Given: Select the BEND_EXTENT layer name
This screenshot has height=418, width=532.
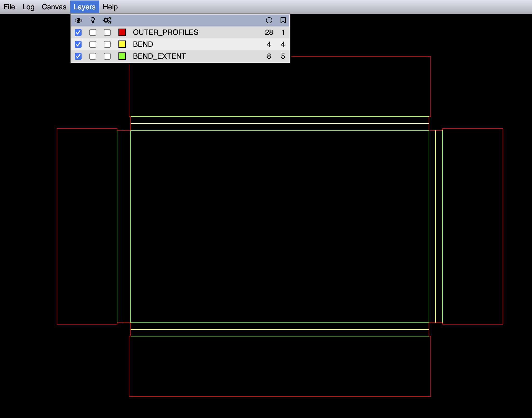Looking at the screenshot, I should pyautogui.click(x=159, y=56).
